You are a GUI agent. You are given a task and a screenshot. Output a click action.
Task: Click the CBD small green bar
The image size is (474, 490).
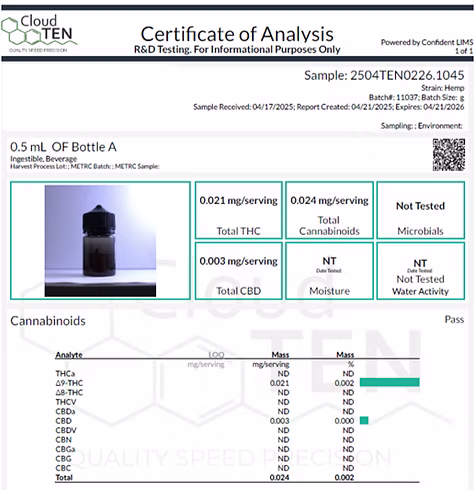(364, 421)
